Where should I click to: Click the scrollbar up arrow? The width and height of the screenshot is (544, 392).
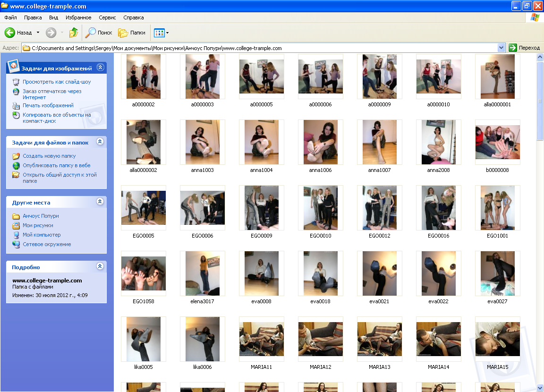click(x=540, y=57)
